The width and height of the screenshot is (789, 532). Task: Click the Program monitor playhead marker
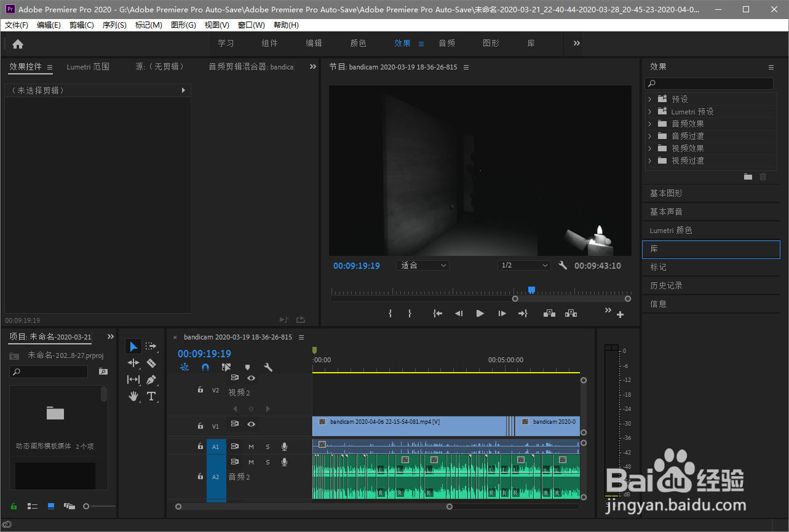coord(531,290)
